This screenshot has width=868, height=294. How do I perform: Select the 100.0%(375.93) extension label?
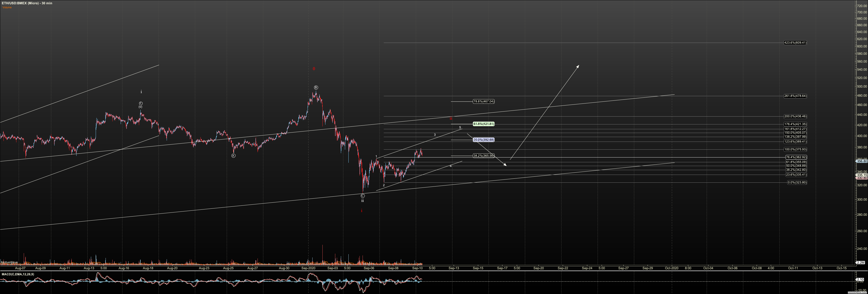click(795, 150)
